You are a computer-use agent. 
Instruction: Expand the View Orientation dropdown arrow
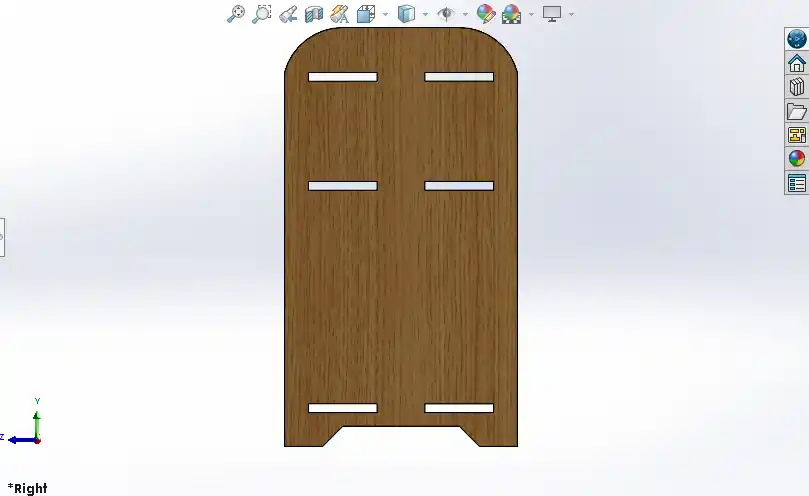click(385, 14)
